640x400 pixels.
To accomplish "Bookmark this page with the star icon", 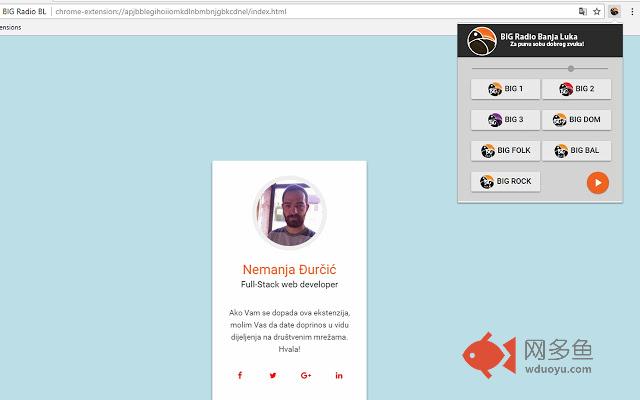I will point(597,11).
